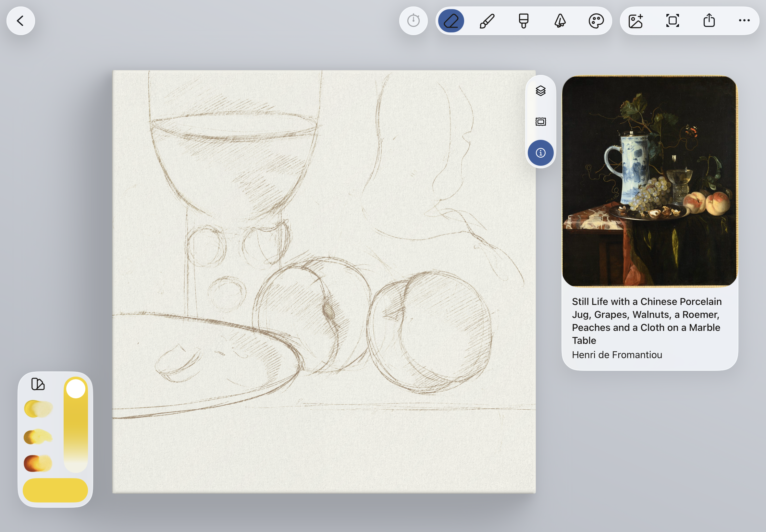The image size is (766, 532).
Task: Open the timer stopwatch icon
Action: [x=413, y=21]
